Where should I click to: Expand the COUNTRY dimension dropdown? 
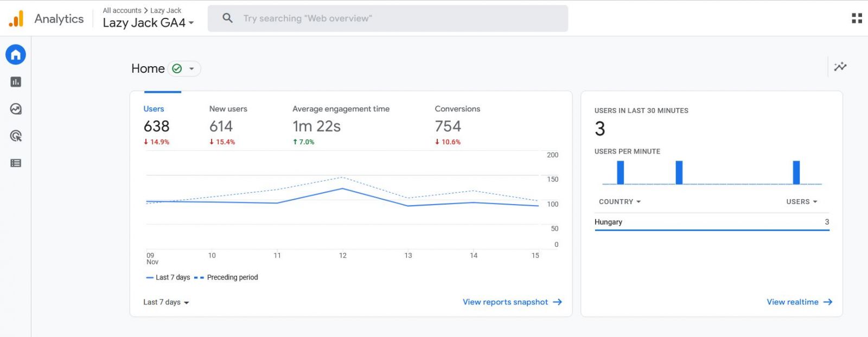click(x=620, y=202)
